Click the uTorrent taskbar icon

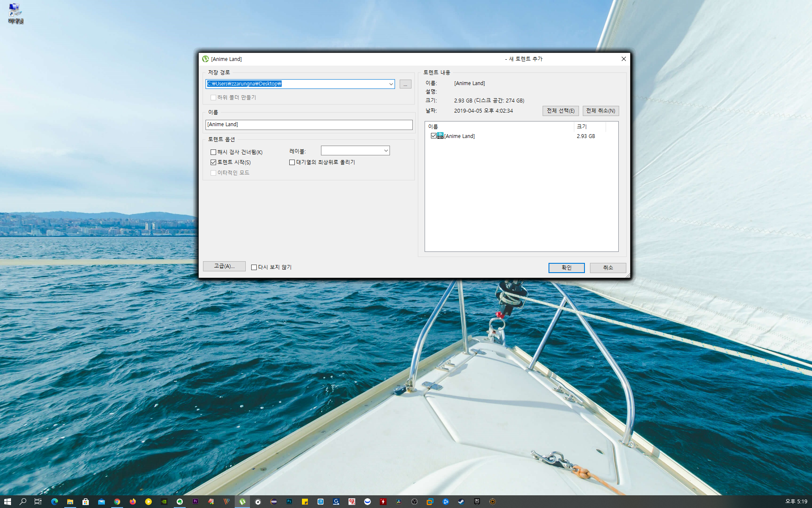[242, 502]
